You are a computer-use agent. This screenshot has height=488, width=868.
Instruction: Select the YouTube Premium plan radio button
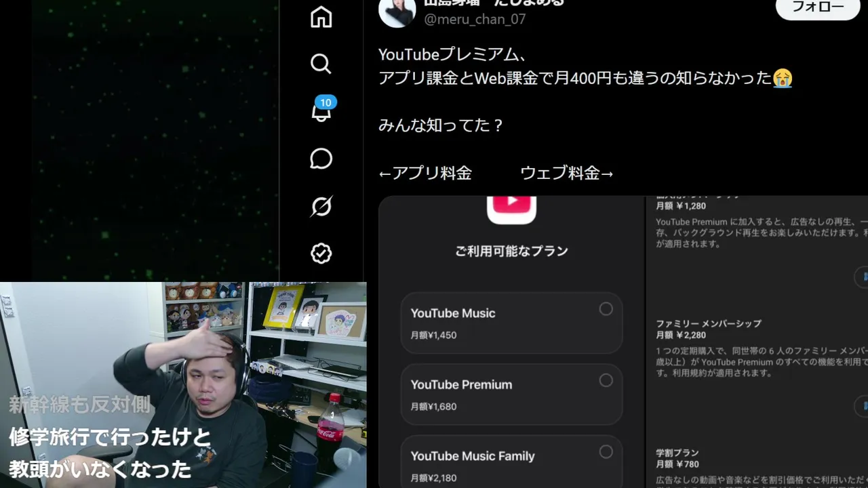click(x=606, y=380)
